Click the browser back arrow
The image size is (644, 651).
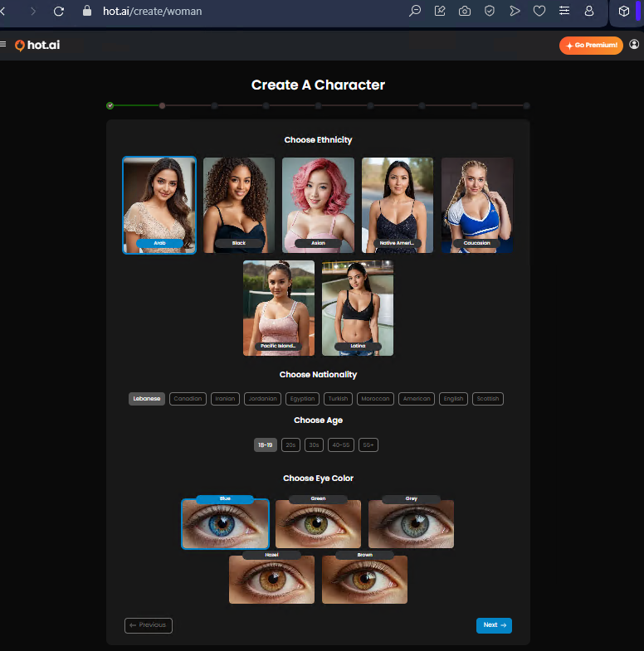pyautogui.click(x=3, y=12)
